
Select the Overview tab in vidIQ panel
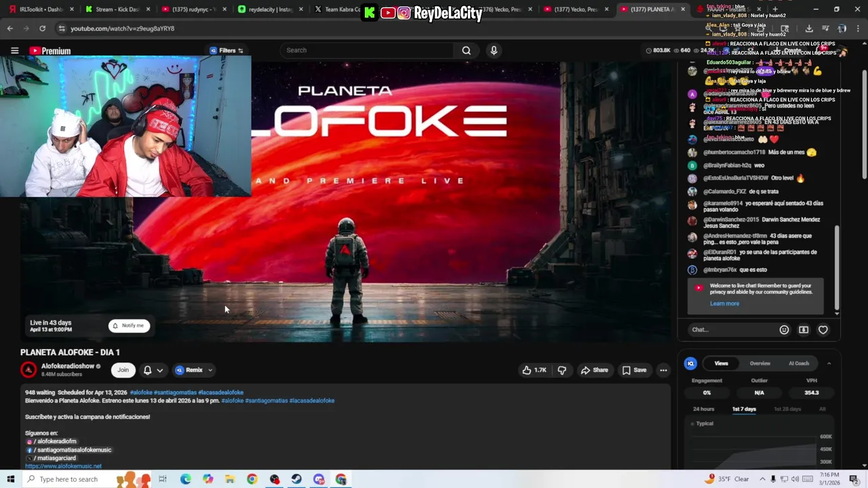(759, 363)
